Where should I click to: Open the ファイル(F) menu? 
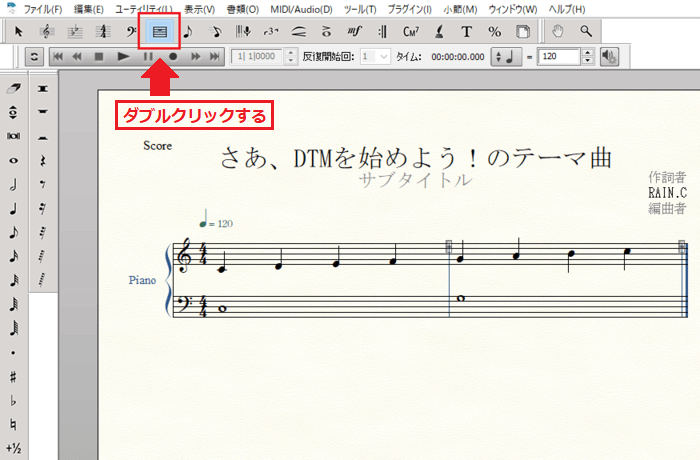click(41, 9)
